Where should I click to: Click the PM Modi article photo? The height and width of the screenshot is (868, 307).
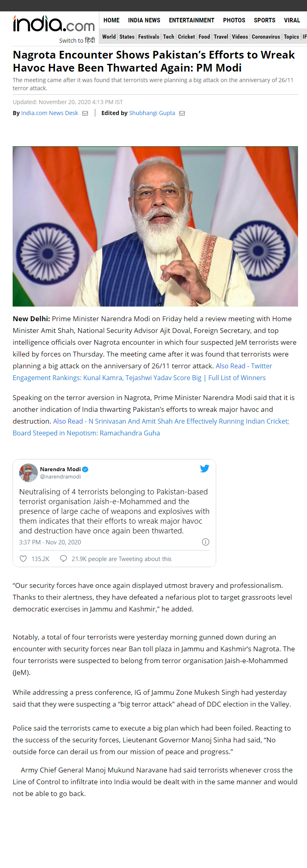(x=155, y=226)
